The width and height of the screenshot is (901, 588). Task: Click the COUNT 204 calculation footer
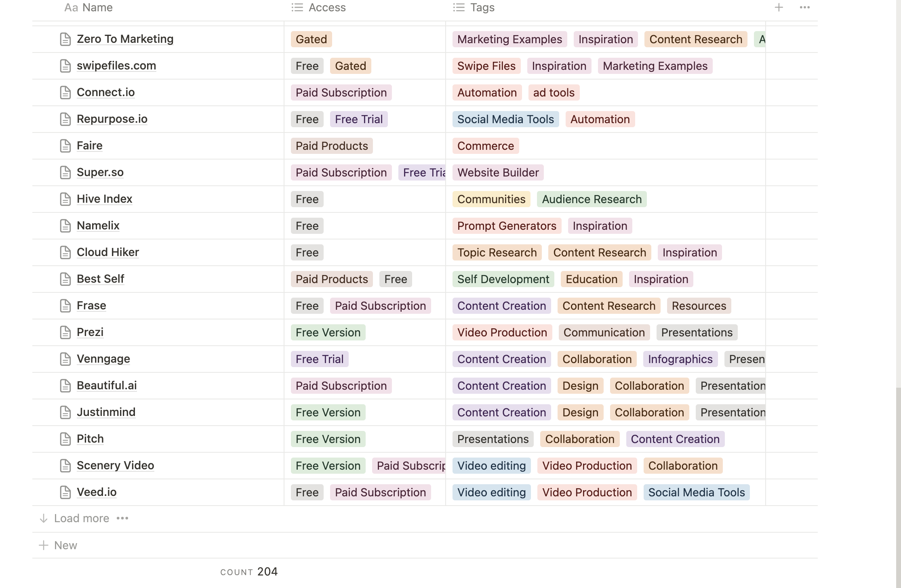tap(249, 571)
